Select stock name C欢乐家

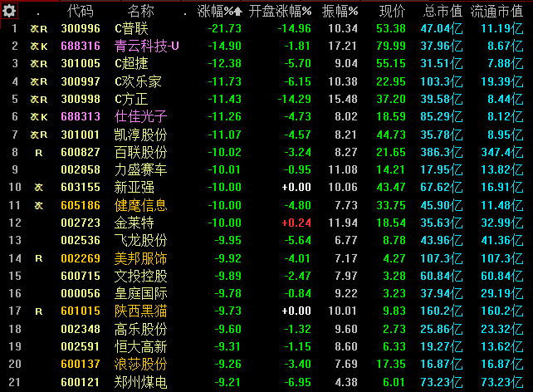(x=138, y=81)
